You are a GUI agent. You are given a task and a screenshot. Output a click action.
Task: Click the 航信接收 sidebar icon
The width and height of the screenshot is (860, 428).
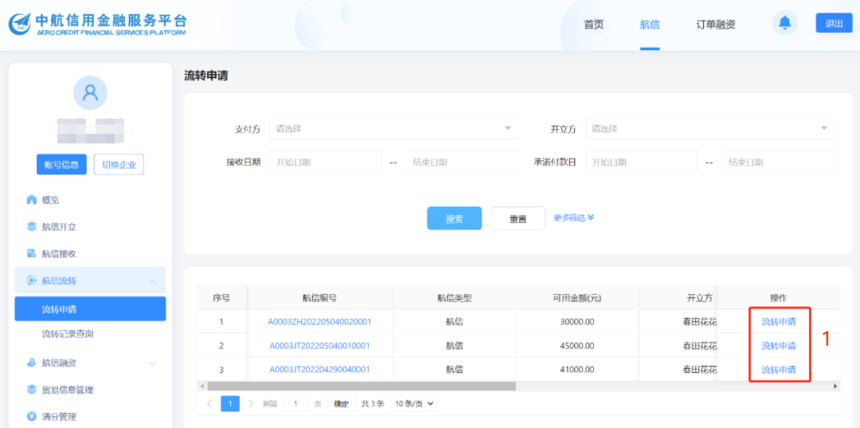[x=31, y=254]
